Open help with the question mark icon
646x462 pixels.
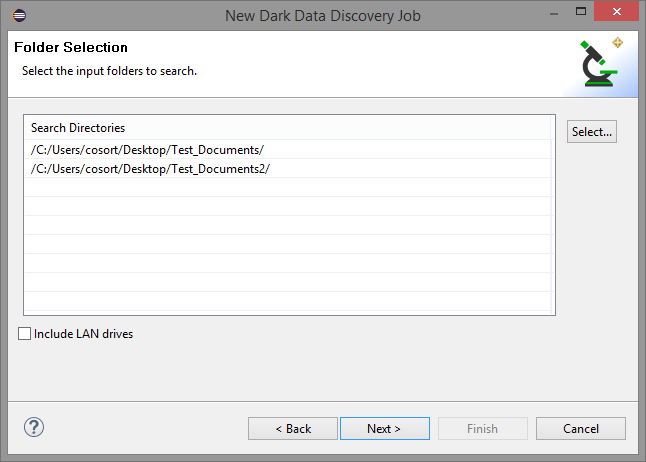click(34, 428)
